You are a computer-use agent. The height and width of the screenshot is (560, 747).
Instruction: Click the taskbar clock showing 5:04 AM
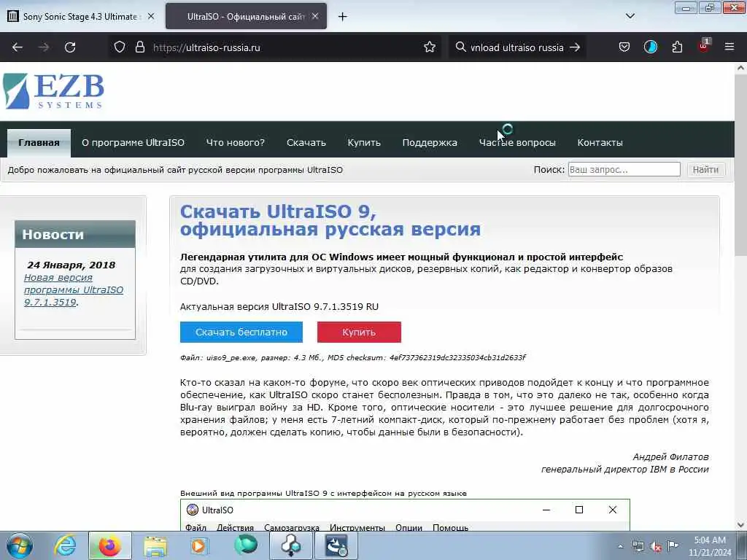(x=709, y=546)
